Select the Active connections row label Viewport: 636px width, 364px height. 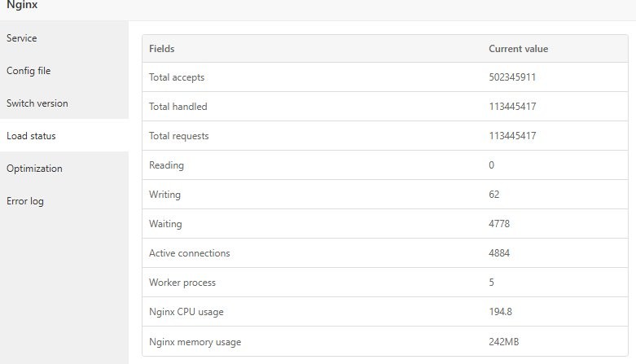click(190, 253)
